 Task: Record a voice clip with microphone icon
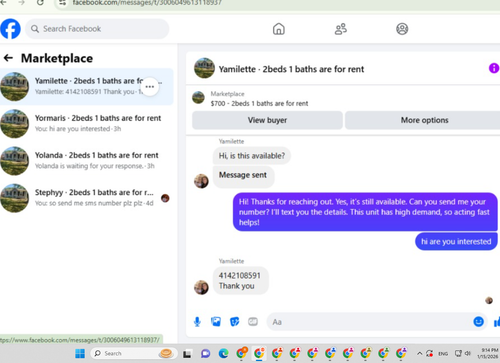197,322
